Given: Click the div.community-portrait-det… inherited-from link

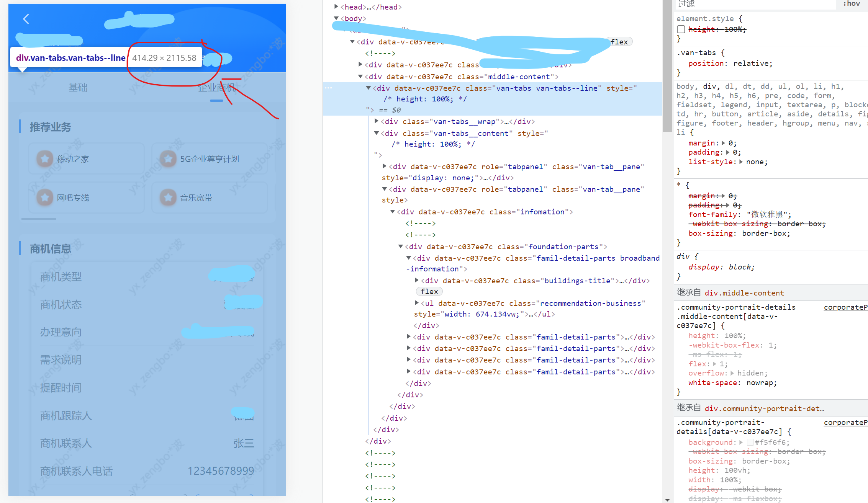Looking at the screenshot, I should [x=764, y=408].
